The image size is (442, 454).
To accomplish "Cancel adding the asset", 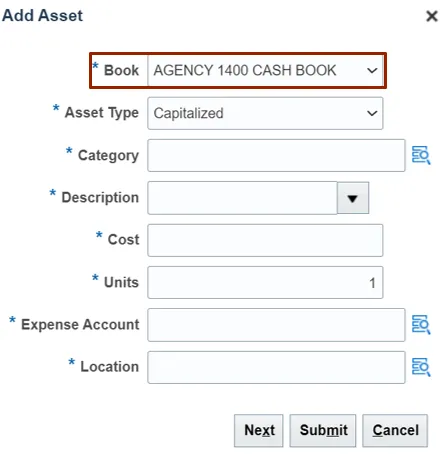I will pos(395,431).
